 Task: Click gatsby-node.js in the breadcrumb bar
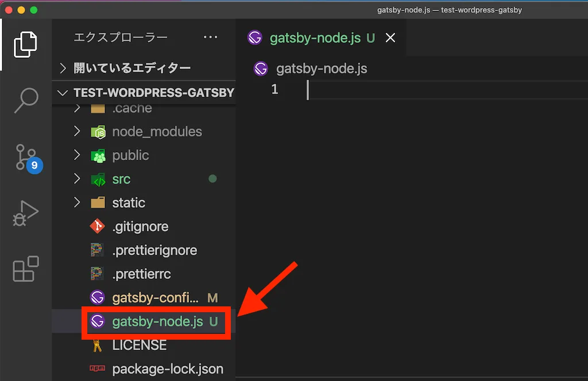tap(321, 68)
